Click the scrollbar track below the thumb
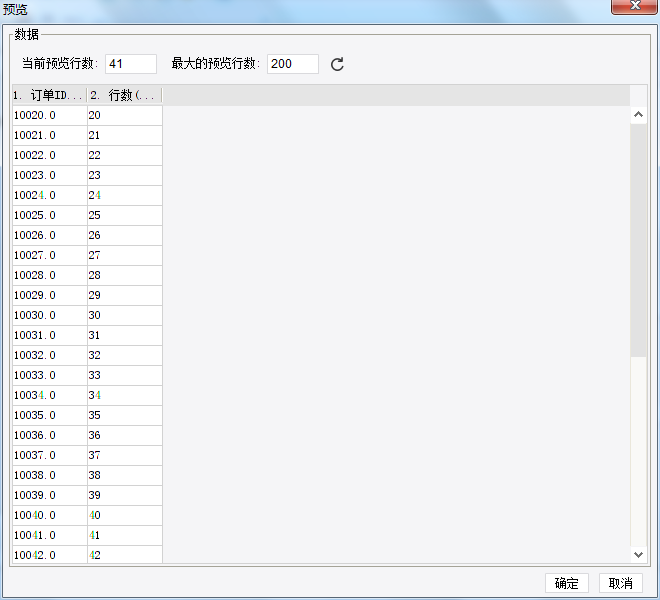 tap(638, 452)
